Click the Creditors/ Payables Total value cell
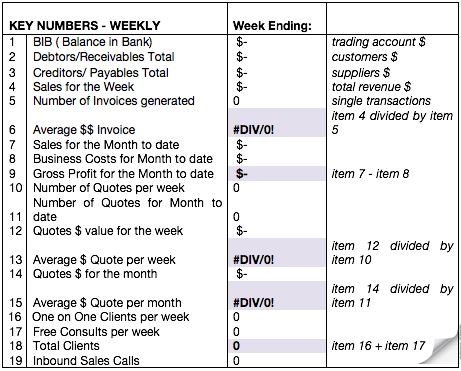This screenshot has width=461, height=371. [x=277, y=73]
